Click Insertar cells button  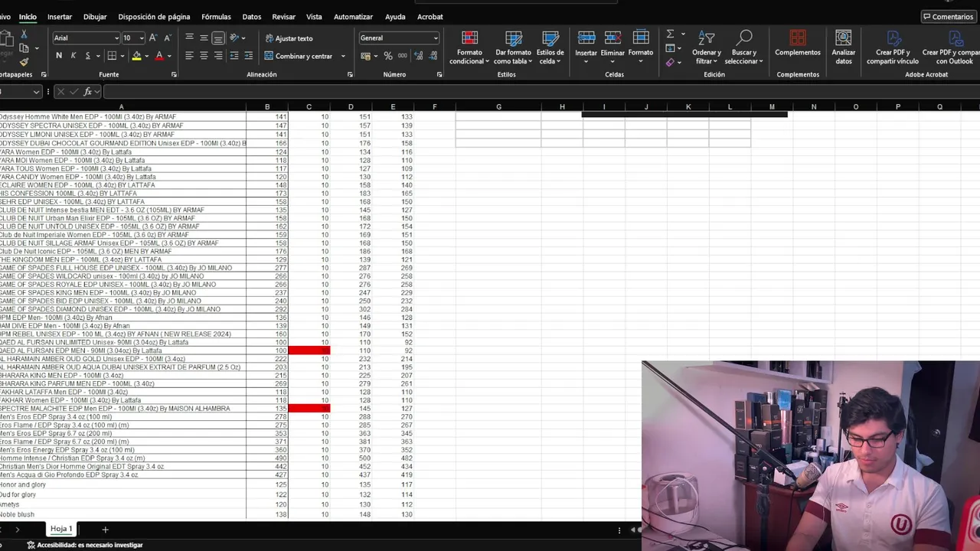(x=586, y=47)
